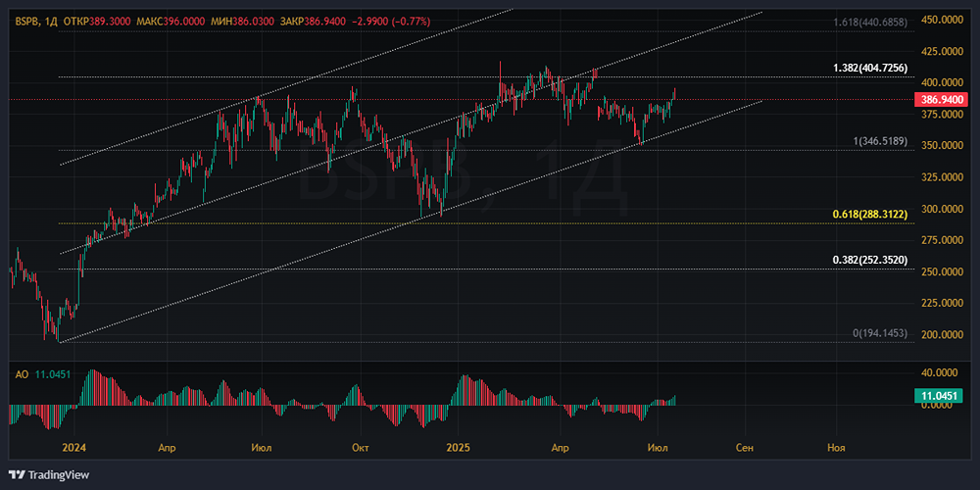Click the 400.0000 price axis label

click(941, 82)
